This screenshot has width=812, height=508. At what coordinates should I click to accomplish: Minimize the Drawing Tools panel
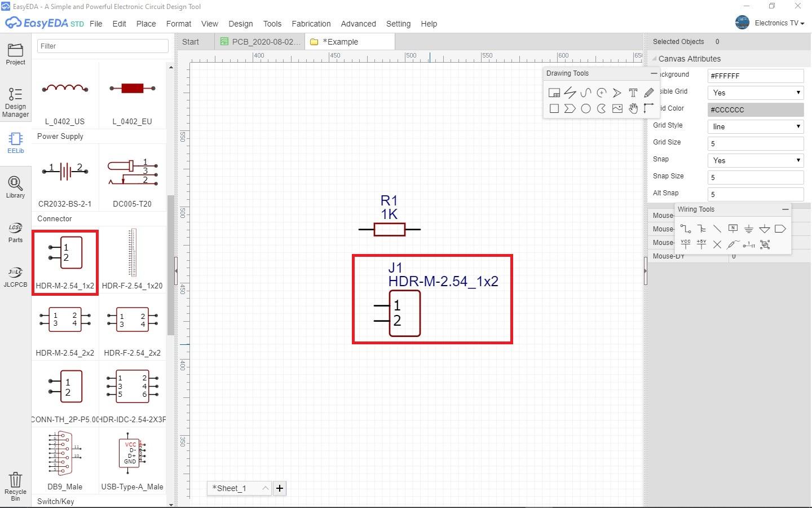pos(654,73)
